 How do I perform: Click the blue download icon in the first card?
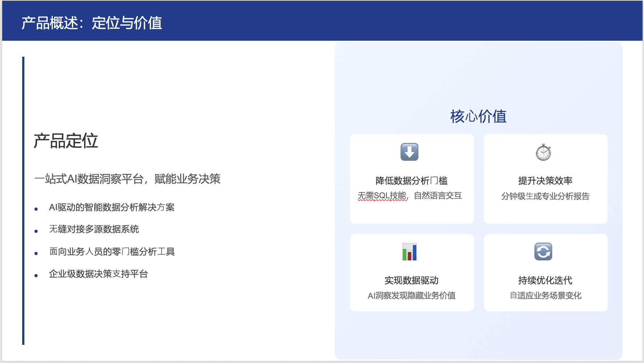(x=410, y=152)
